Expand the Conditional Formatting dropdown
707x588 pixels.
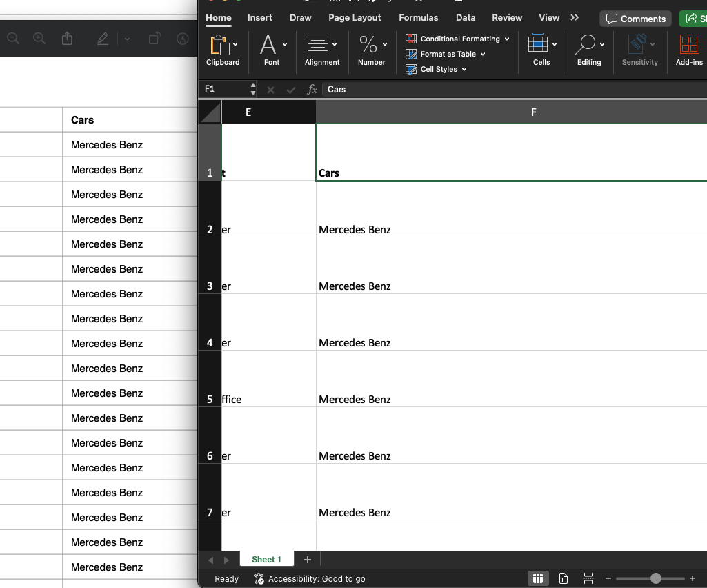coord(507,39)
